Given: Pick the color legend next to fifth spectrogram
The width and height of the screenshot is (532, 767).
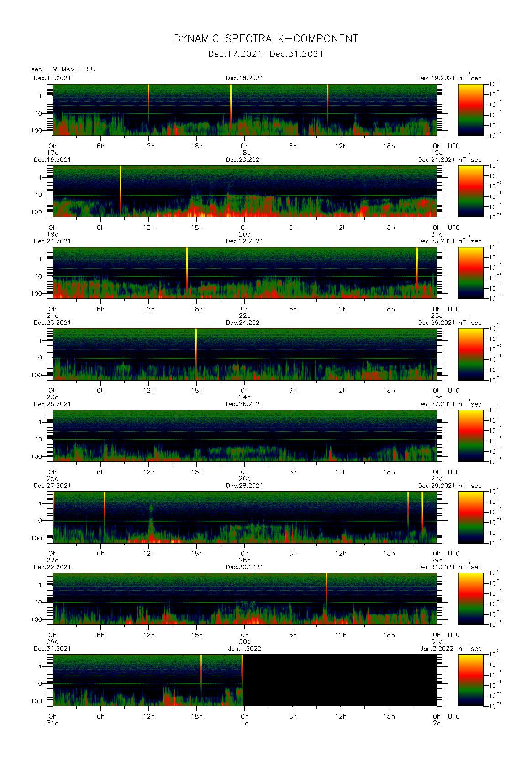Looking at the screenshot, I should coord(470,435).
